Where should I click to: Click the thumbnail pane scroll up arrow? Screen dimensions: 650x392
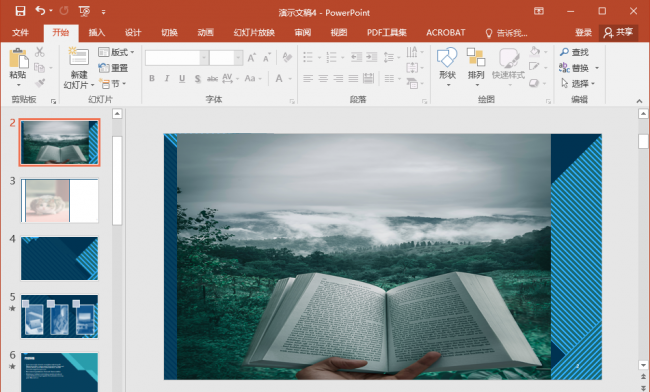[117, 114]
